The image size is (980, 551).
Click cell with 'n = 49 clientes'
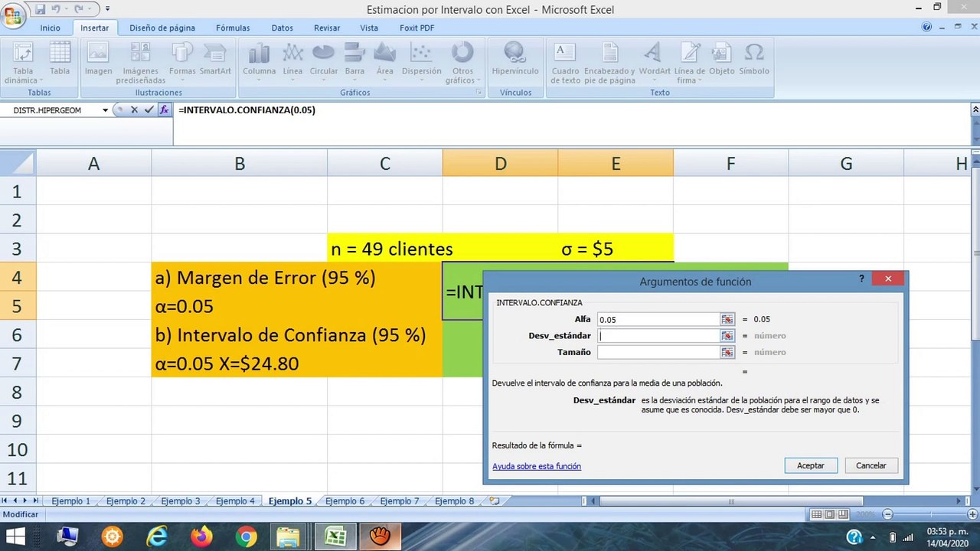(385, 249)
